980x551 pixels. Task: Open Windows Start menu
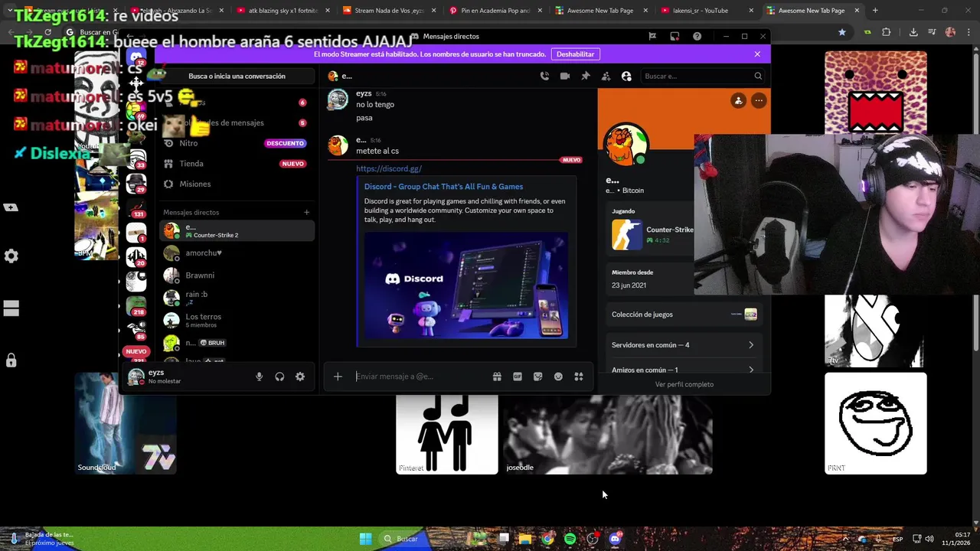coord(365,539)
